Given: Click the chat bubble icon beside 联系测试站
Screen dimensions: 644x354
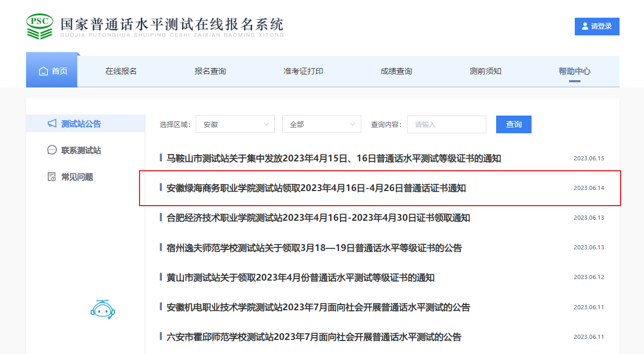Looking at the screenshot, I should click(x=52, y=150).
